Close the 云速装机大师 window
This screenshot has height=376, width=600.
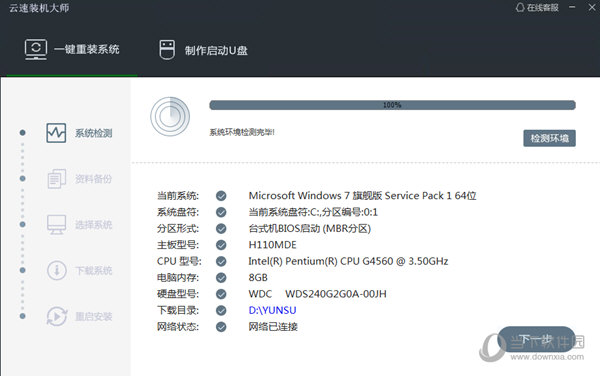click(x=592, y=7)
